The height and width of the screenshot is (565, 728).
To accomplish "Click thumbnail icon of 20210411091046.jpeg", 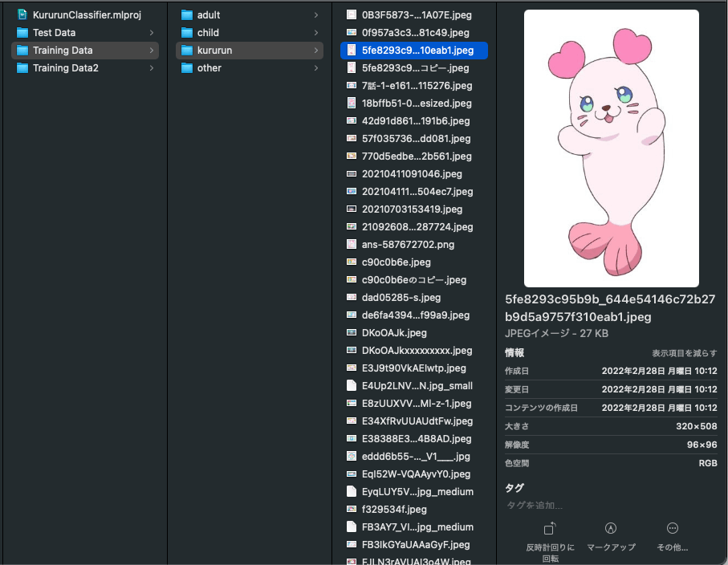I will point(352,173).
